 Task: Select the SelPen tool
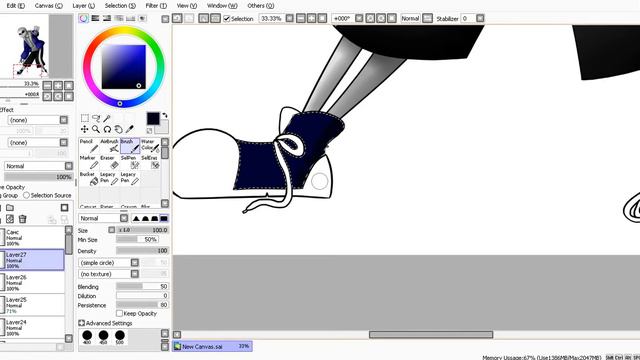coord(130,162)
